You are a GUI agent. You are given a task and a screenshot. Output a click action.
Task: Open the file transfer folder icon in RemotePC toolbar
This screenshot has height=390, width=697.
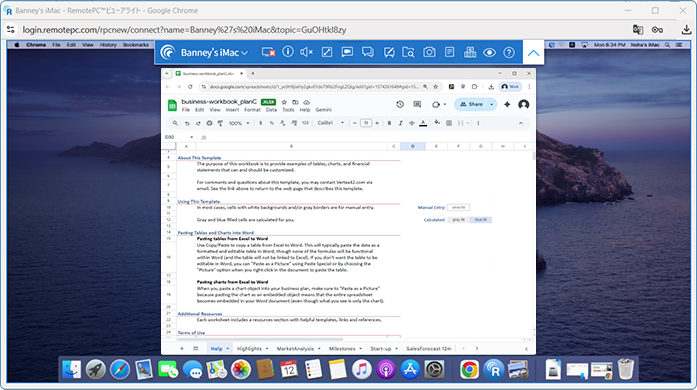coord(408,52)
